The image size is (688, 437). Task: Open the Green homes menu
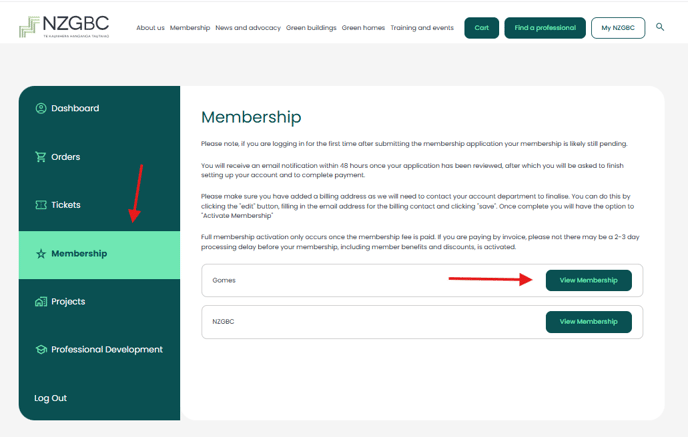click(x=364, y=28)
